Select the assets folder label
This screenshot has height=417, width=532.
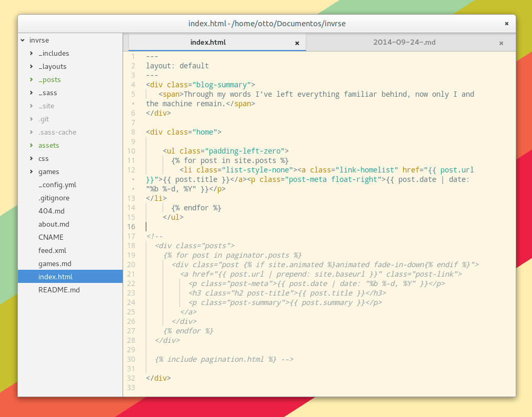coord(48,145)
